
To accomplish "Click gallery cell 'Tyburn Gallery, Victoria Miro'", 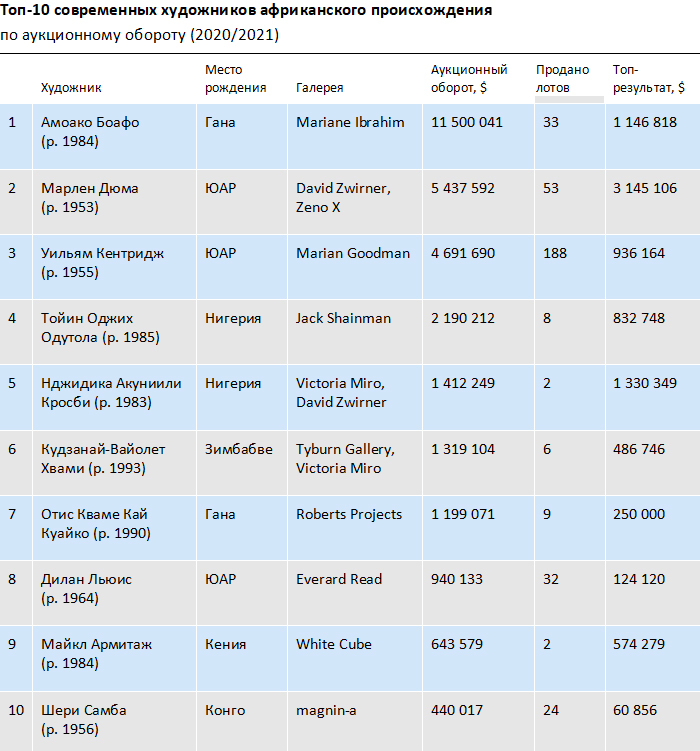I will point(345,458).
